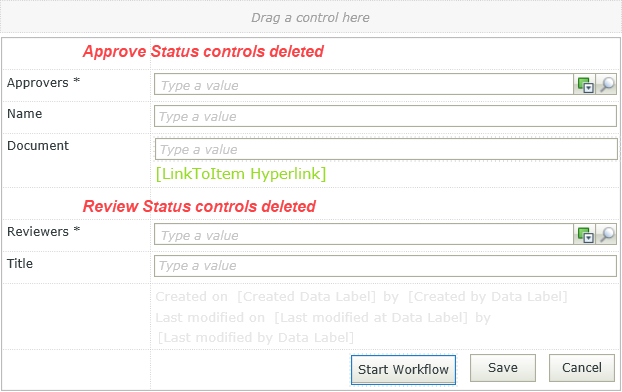This screenshot has width=622, height=392.
Task: Focus the Reviewers input field
Action: click(x=364, y=234)
